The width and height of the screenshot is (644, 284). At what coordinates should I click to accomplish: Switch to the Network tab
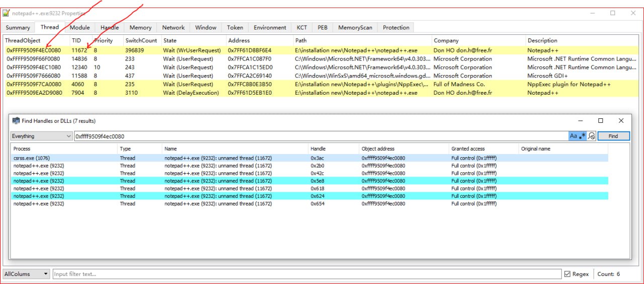tap(173, 28)
